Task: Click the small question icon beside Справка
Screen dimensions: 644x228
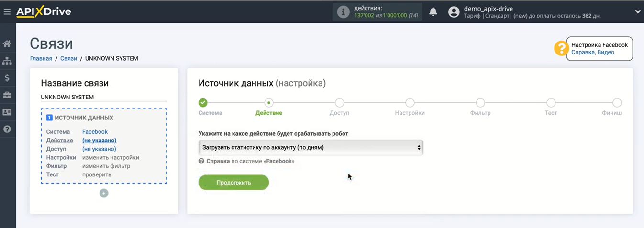Action: tap(201, 161)
